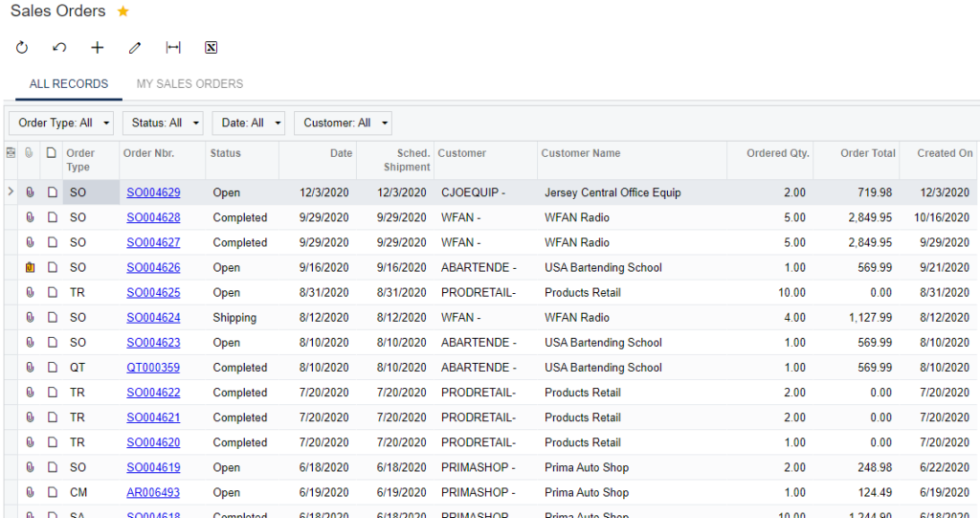Switch to the My Sales Orders tab
980x518 pixels.
click(x=190, y=84)
